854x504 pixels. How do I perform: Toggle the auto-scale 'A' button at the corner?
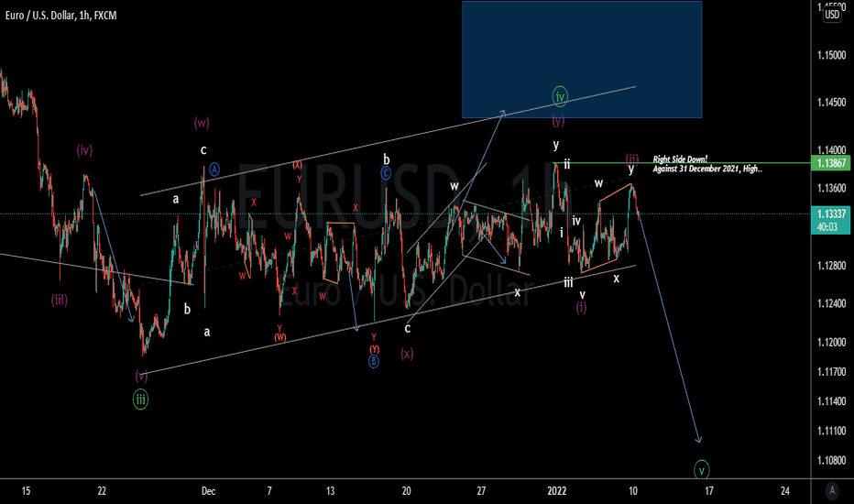coord(832,490)
